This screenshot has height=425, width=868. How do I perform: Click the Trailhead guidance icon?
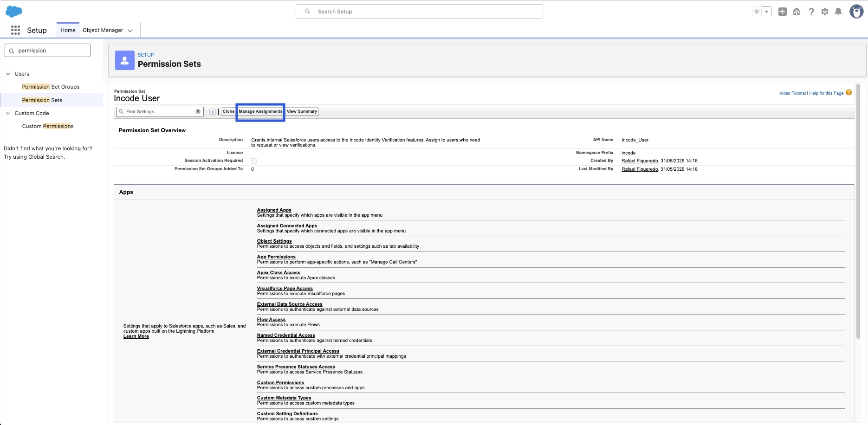point(797,12)
